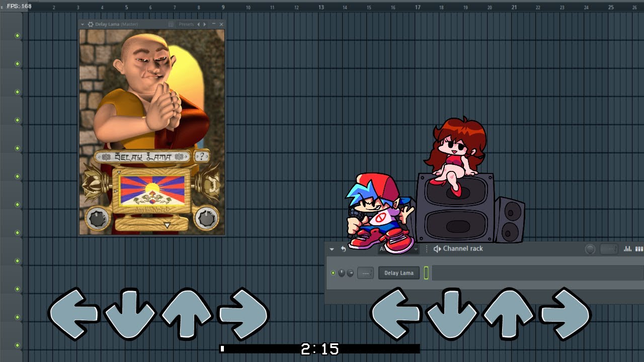Click the opponent's down arrow receptor below Delay Lama

[x=130, y=314]
